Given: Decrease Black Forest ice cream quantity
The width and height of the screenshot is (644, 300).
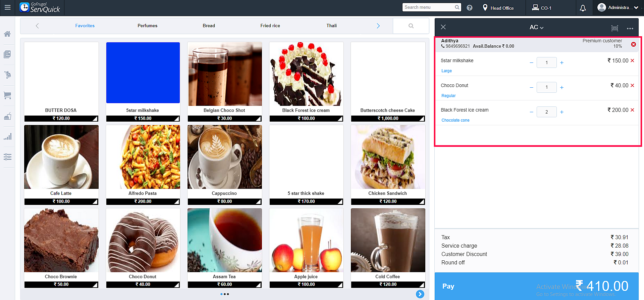Looking at the screenshot, I should (531, 112).
